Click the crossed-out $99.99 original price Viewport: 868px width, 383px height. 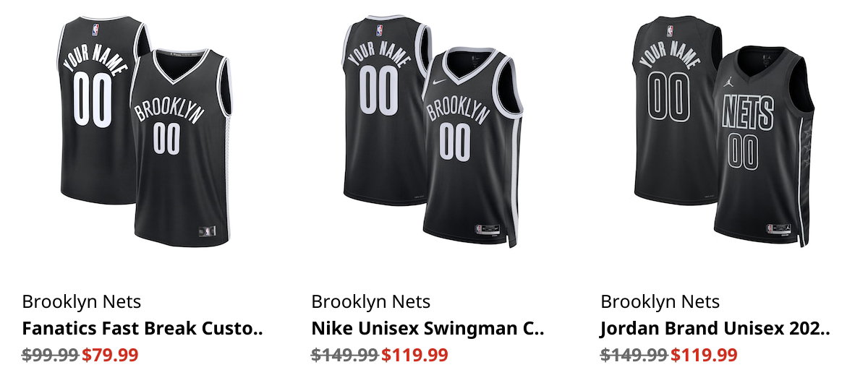(51, 356)
